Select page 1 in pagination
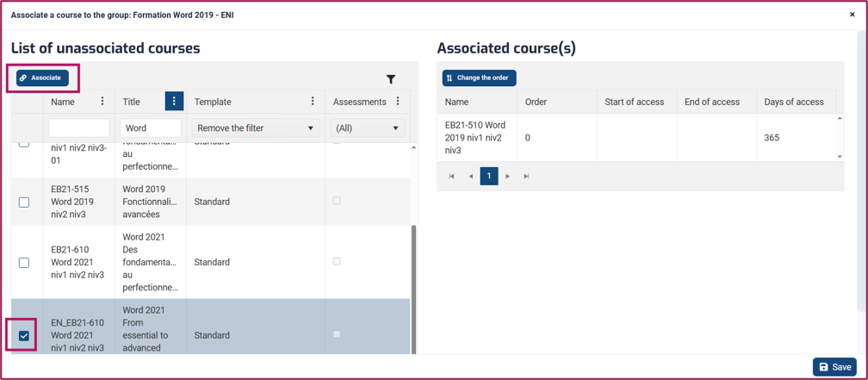The width and height of the screenshot is (868, 380). (489, 176)
